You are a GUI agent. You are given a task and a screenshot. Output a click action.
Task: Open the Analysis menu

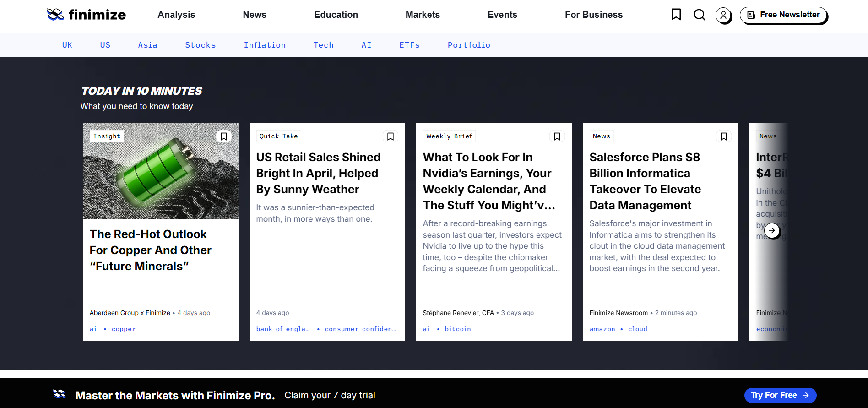click(x=176, y=15)
